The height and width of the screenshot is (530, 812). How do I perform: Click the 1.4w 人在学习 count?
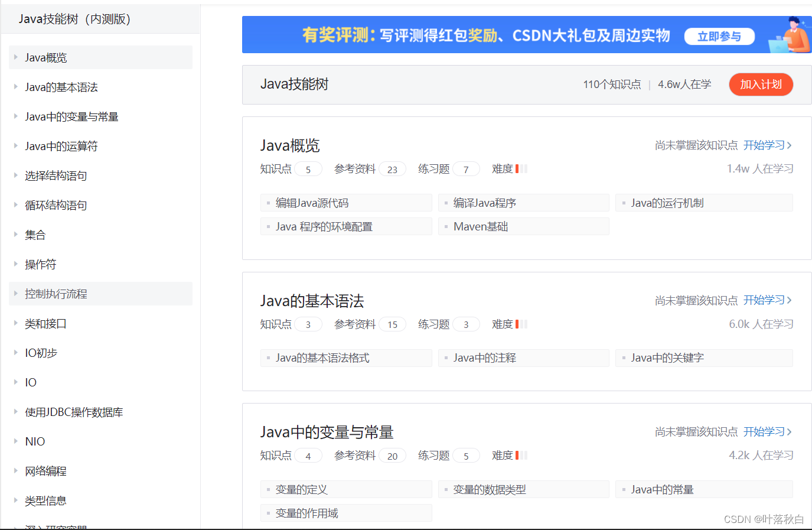[x=760, y=169]
